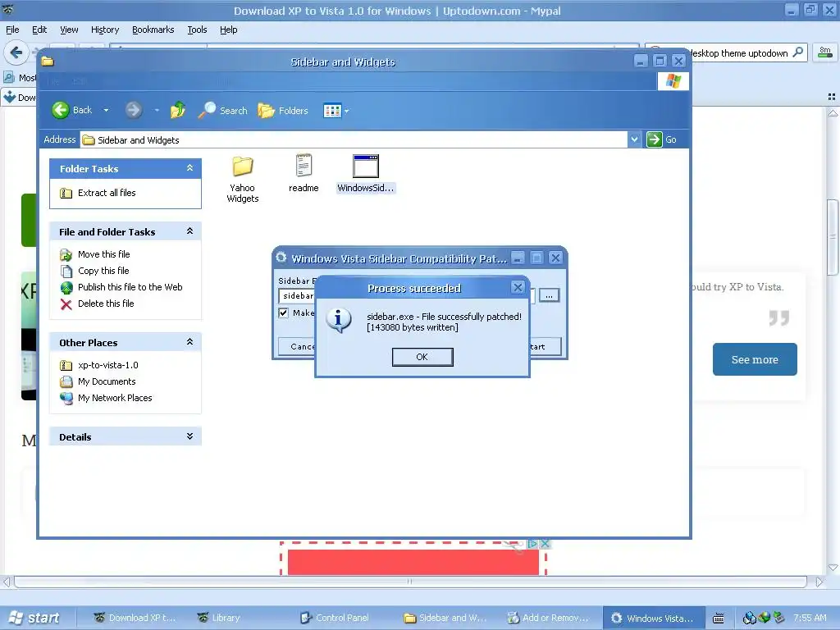Viewport: 840px width, 630px height.
Task: Toggle the Folders pane button
Action: 283,111
